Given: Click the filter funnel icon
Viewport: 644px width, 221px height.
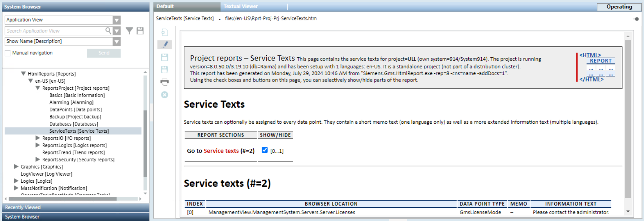Looking at the screenshot, I should click(129, 31).
